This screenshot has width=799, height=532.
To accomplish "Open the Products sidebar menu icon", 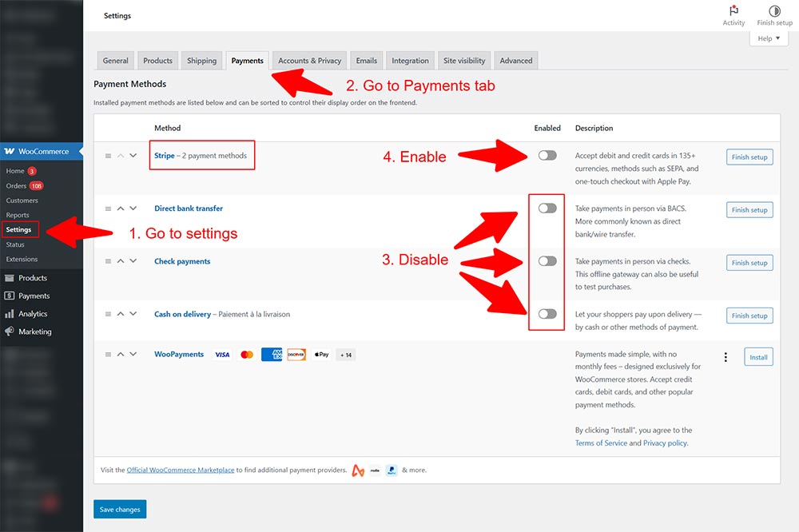I will (x=9, y=278).
